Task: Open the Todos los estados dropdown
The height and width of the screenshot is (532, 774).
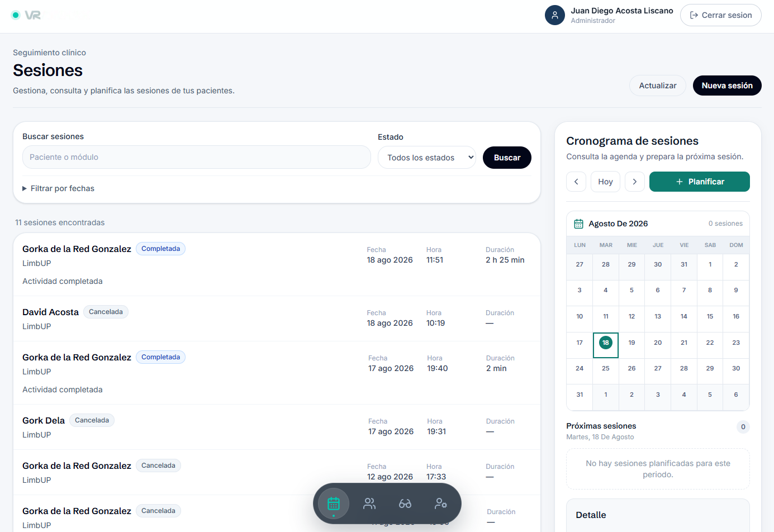Action: [427, 158]
